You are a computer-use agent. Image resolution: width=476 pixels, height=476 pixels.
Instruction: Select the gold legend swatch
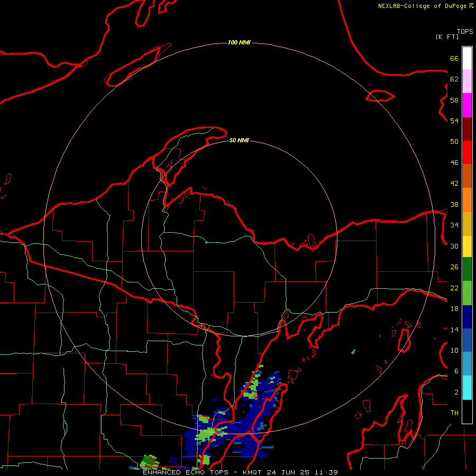pyautogui.click(x=467, y=224)
